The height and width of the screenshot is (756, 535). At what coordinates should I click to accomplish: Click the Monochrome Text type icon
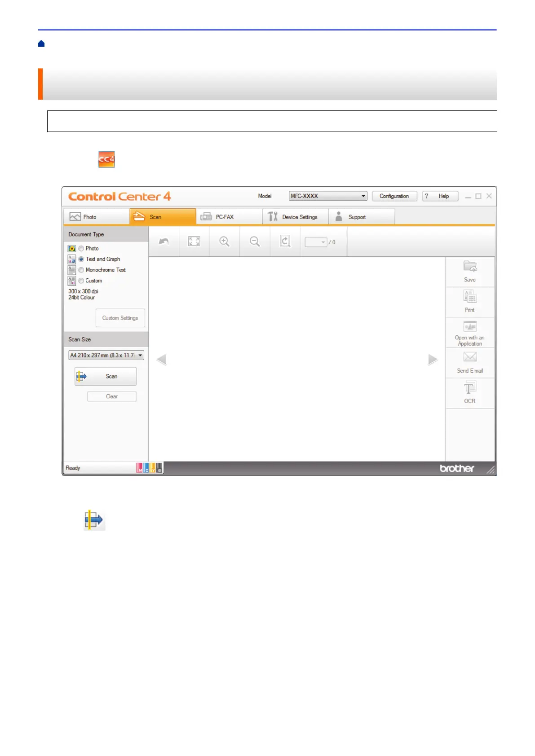click(x=71, y=270)
